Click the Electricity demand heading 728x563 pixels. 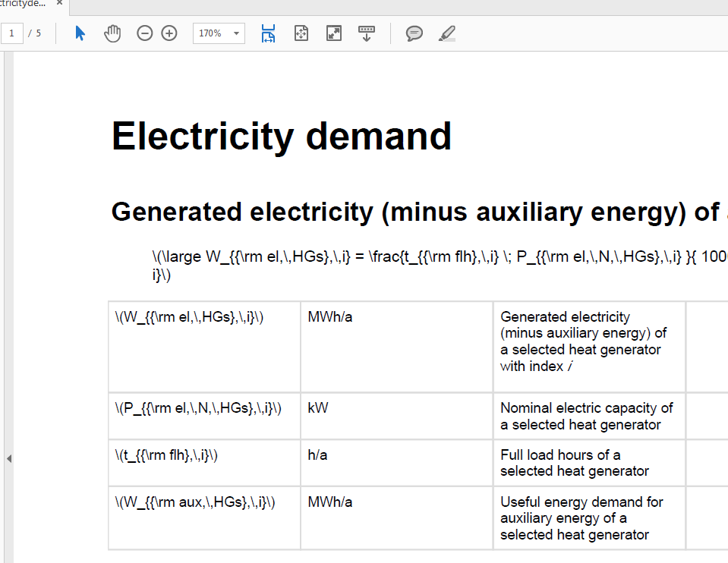(x=282, y=137)
